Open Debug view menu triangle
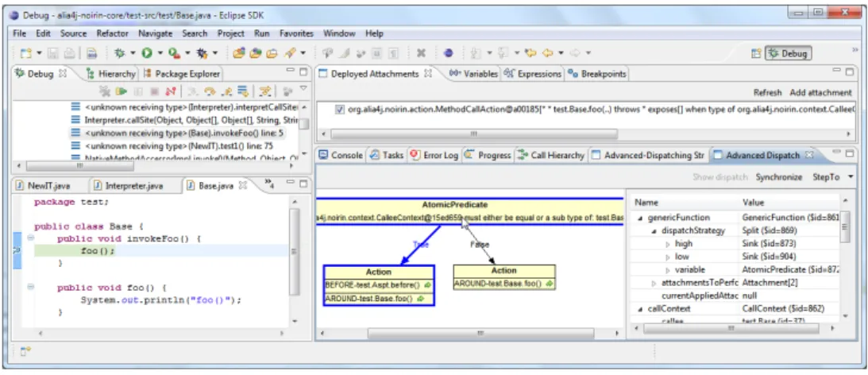This screenshot has height=375, width=868. [303, 89]
